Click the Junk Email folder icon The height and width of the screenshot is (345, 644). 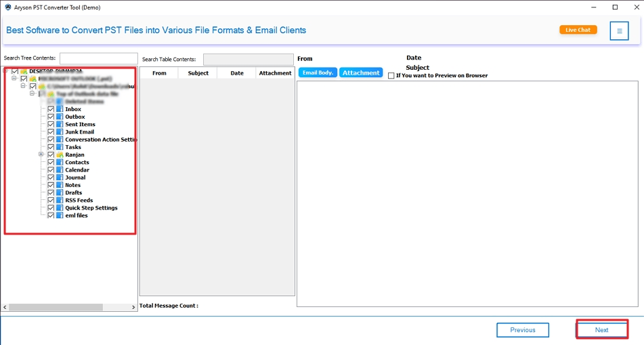[60, 132]
